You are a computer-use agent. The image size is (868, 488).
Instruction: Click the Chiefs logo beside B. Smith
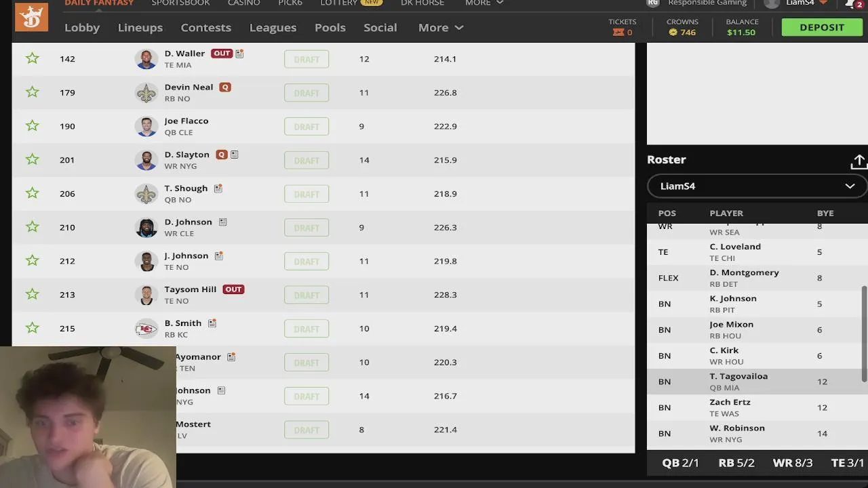146,329
